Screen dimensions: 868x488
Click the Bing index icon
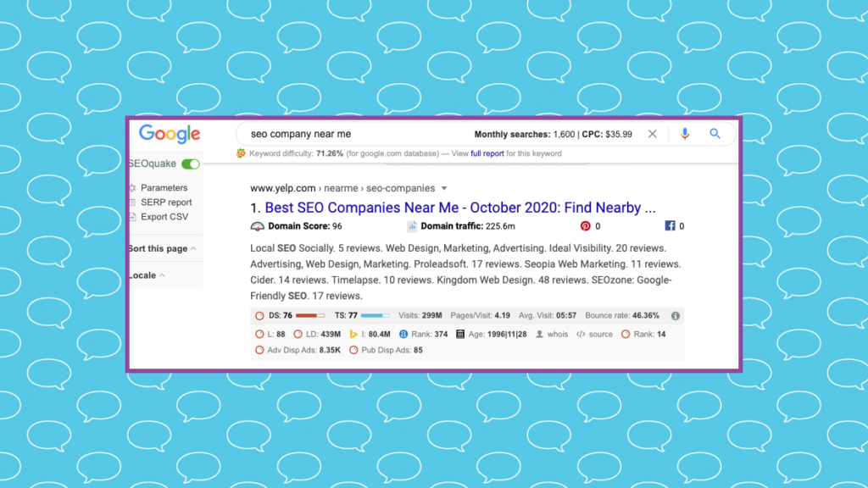pyautogui.click(x=354, y=335)
